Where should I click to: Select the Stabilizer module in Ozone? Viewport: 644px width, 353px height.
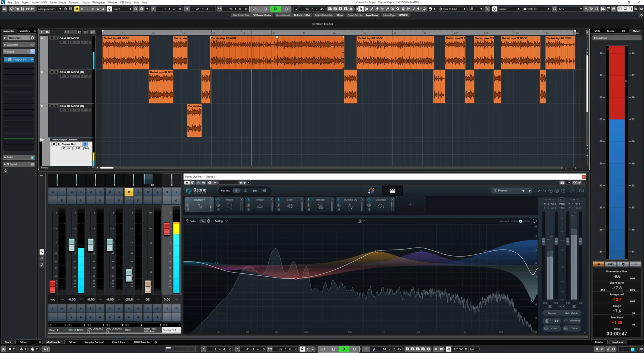(320, 200)
